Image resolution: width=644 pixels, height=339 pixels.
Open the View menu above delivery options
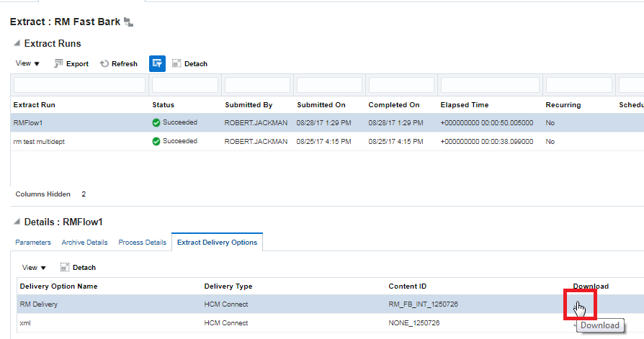[34, 268]
